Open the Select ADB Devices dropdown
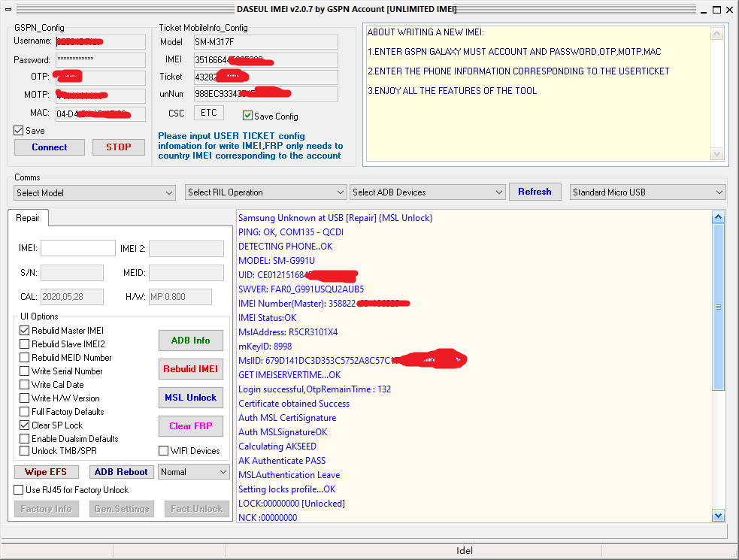Viewport: 739px width, 560px height. (x=427, y=192)
